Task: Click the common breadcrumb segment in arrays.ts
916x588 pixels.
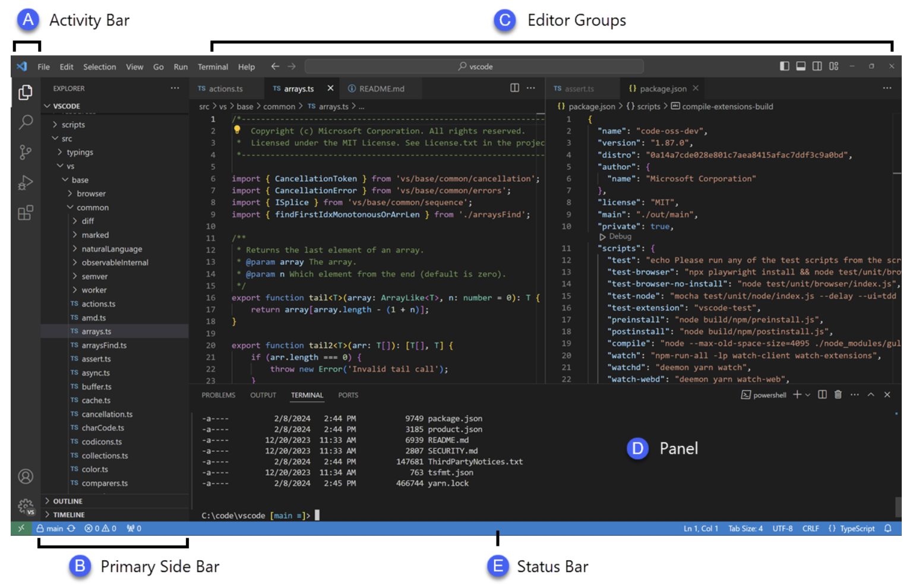Action: 279,106
